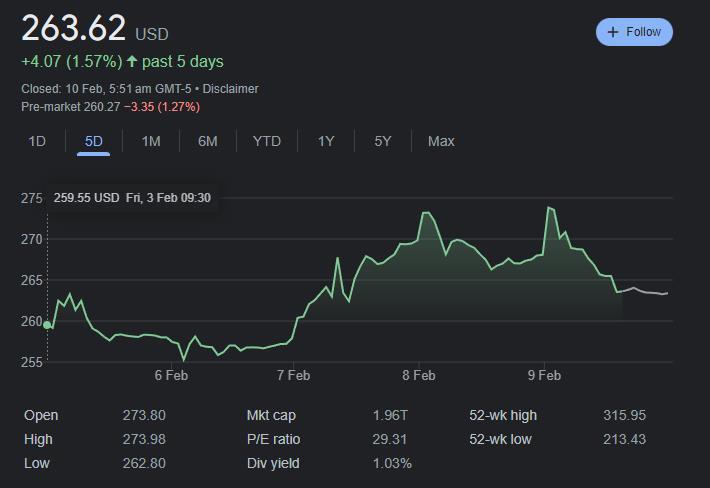Click the 8 Feb peak on chart line

426,213
